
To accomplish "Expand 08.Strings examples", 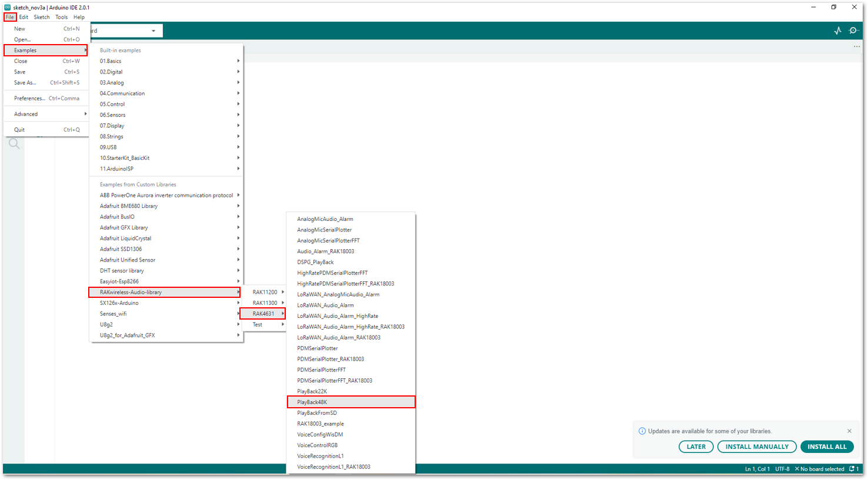I will 166,136.
